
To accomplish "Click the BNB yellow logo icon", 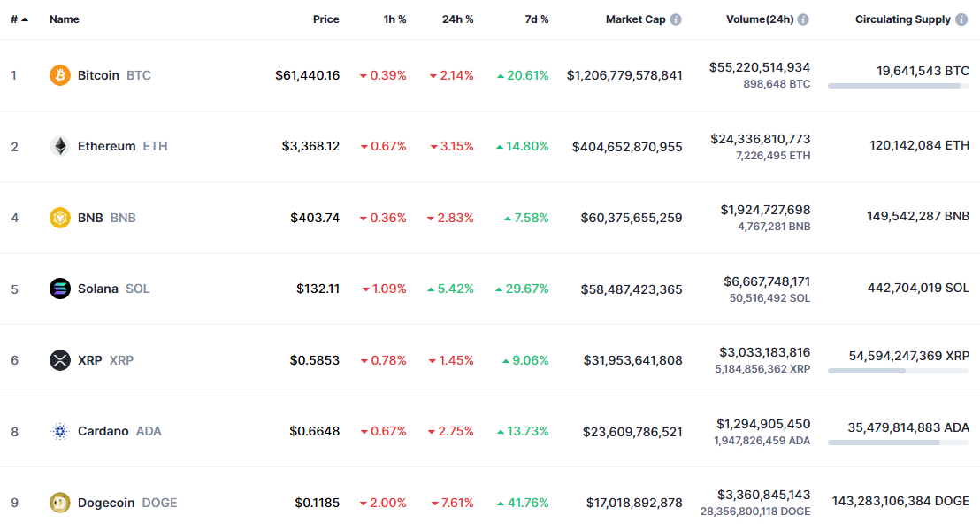I will [x=60, y=218].
